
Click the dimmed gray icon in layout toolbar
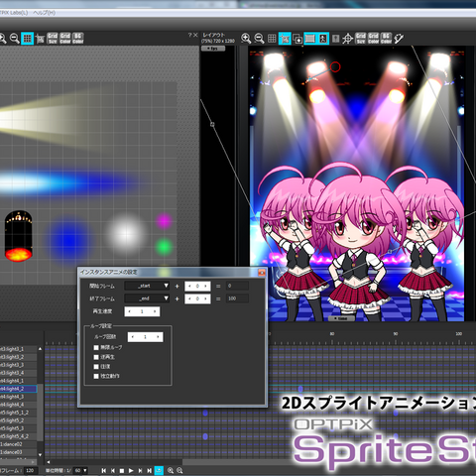pyautogui.click(x=335, y=39)
